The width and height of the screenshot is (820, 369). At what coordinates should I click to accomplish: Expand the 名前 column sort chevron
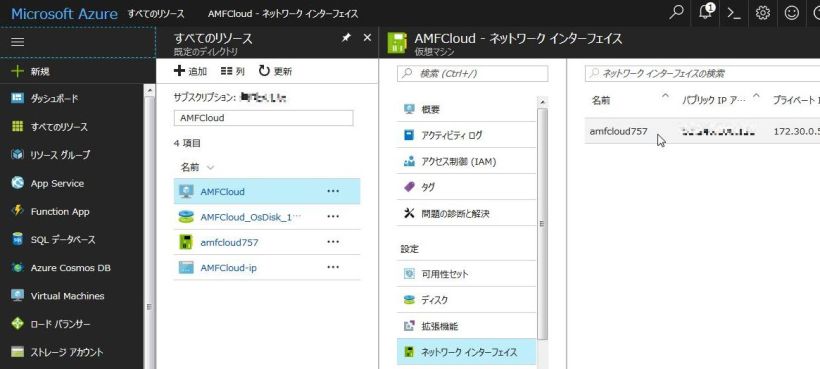point(210,167)
